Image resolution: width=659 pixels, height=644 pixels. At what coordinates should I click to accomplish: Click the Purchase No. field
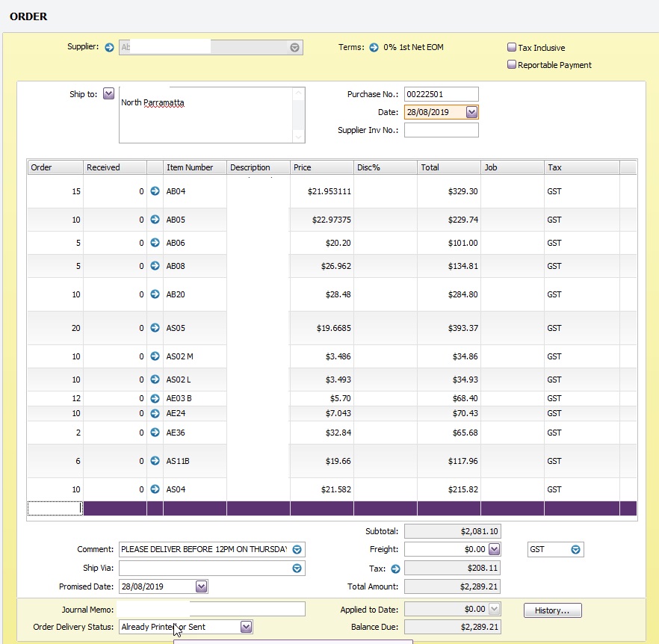pyautogui.click(x=442, y=94)
